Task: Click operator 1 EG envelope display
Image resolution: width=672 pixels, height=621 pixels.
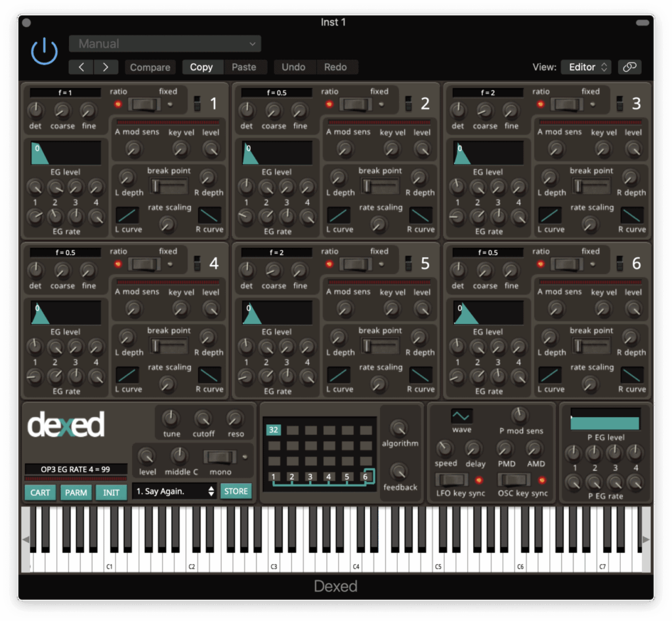Action: click(x=66, y=153)
